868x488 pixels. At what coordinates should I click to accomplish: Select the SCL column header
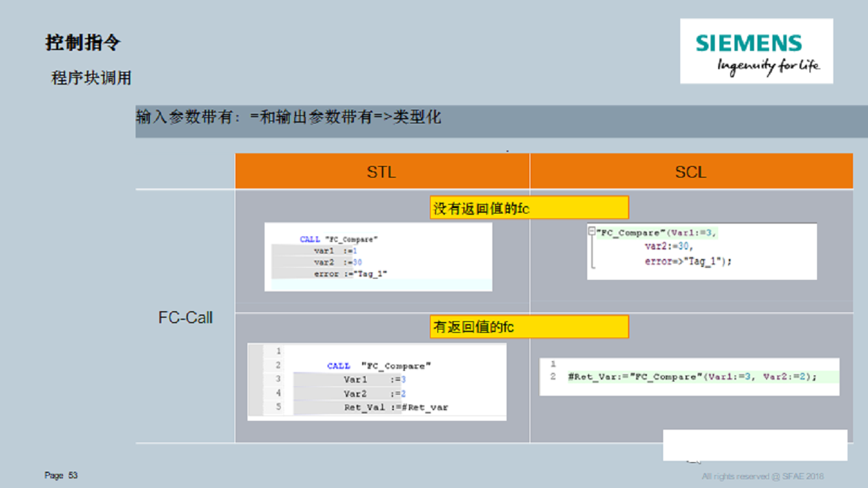[x=692, y=171]
